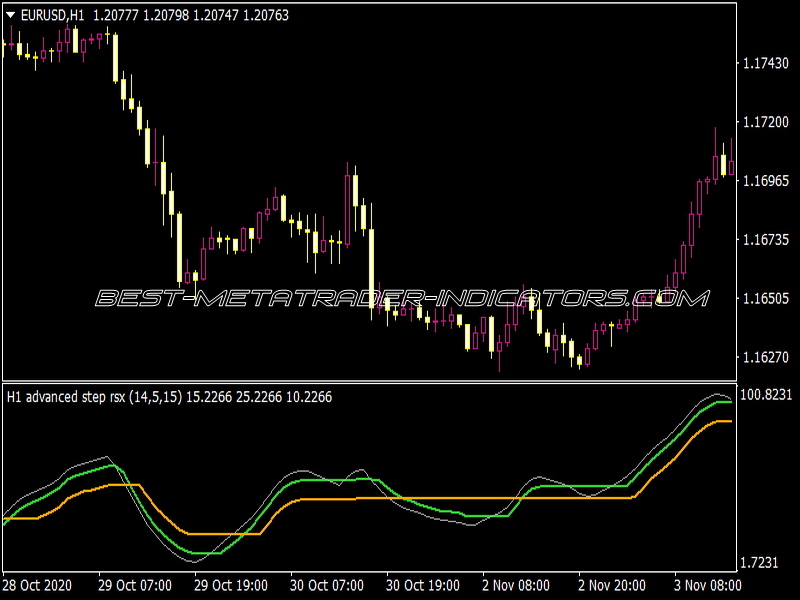The height and width of the screenshot is (600, 800).
Task: Click the price label 1.16505
Action: pyautogui.click(x=766, y=298)
